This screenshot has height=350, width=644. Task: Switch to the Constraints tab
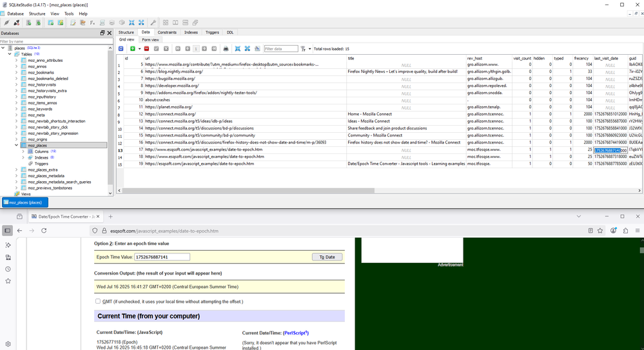167,32
